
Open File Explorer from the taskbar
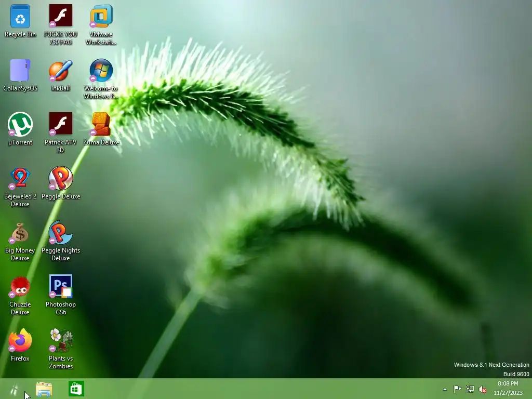[x=44, y=389]
